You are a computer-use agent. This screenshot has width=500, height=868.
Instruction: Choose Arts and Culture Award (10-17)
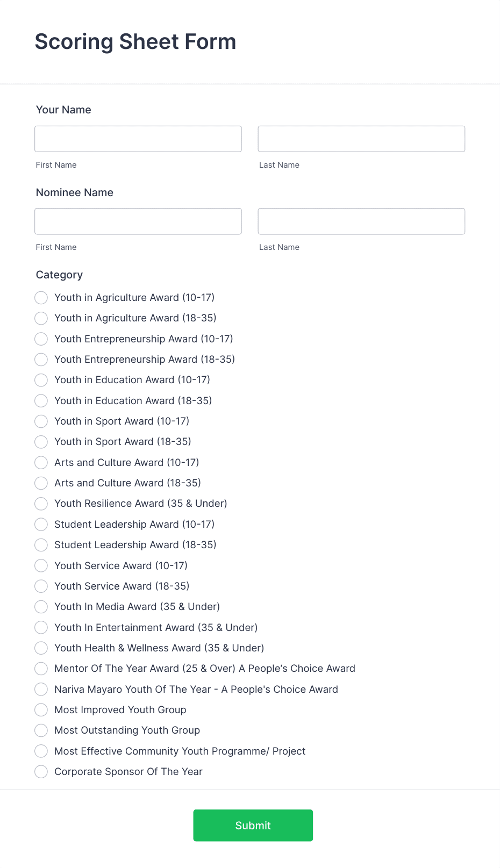pyautogui.click(x=41, y=462)
